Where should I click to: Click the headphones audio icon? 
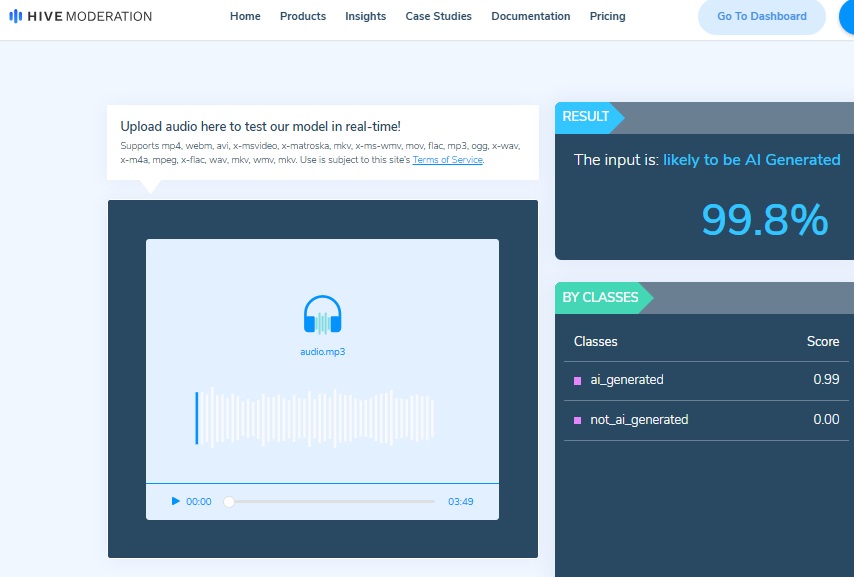pos(322,314)
